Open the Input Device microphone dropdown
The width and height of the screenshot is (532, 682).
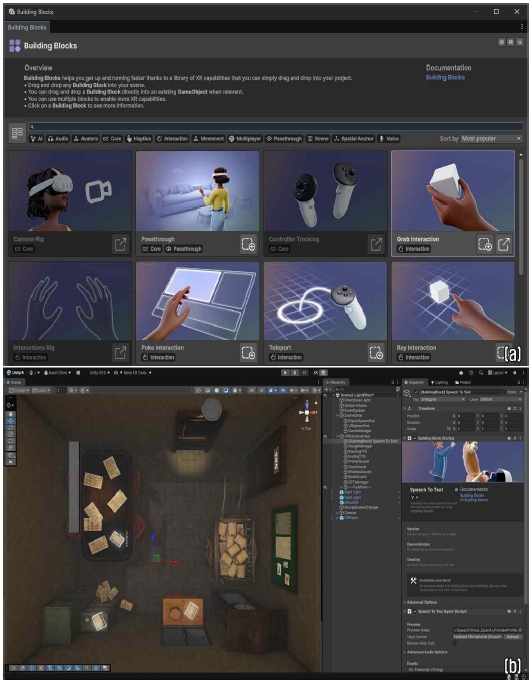click(x=477, y=637)
